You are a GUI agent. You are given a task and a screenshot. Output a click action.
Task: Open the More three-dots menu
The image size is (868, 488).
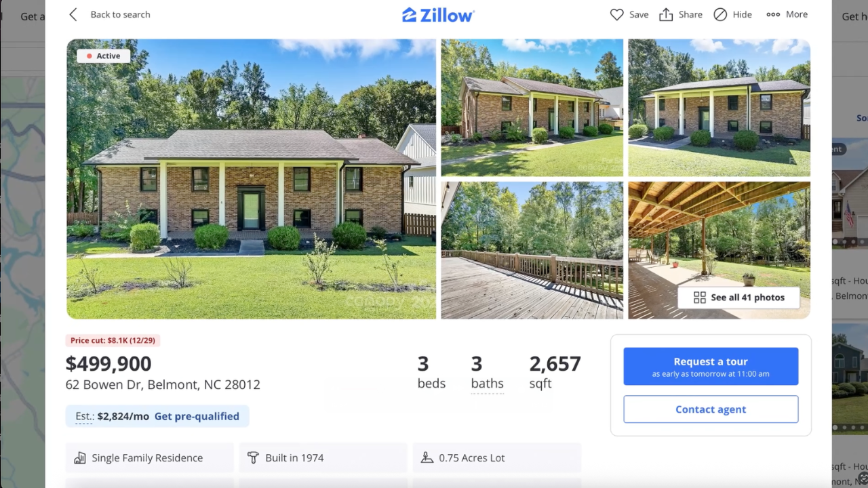click(773, 14)
